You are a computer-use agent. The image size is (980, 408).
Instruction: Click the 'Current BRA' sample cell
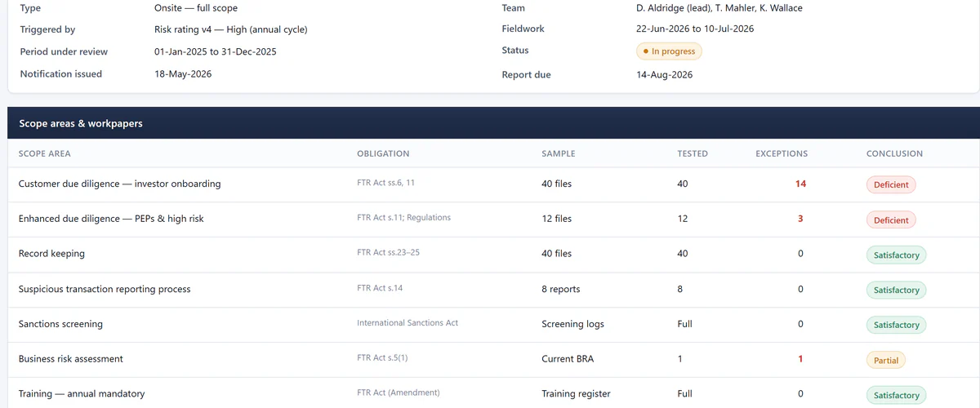pos(568,359)
